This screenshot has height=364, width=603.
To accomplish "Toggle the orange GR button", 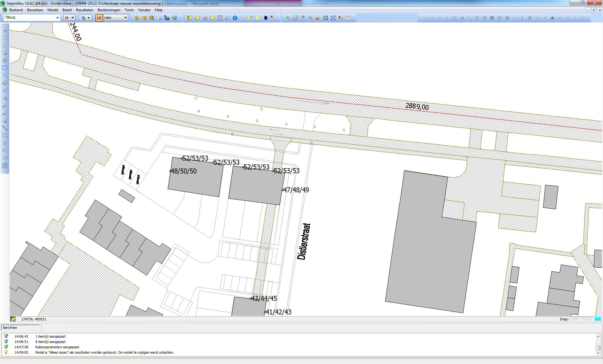I will pos(99,18).
